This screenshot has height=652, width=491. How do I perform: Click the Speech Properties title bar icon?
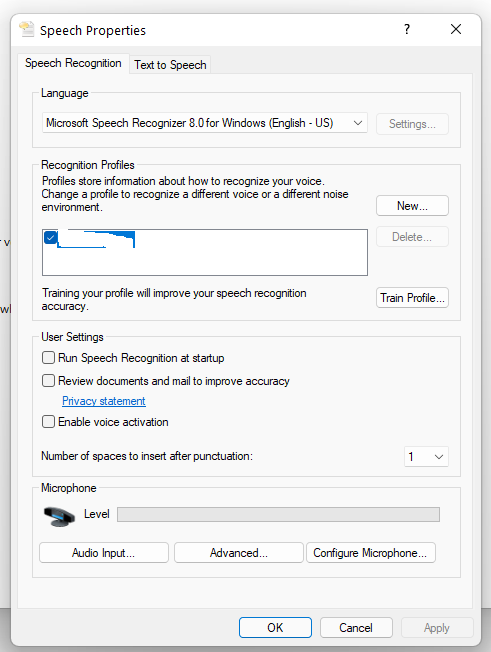tap(27, 30)
